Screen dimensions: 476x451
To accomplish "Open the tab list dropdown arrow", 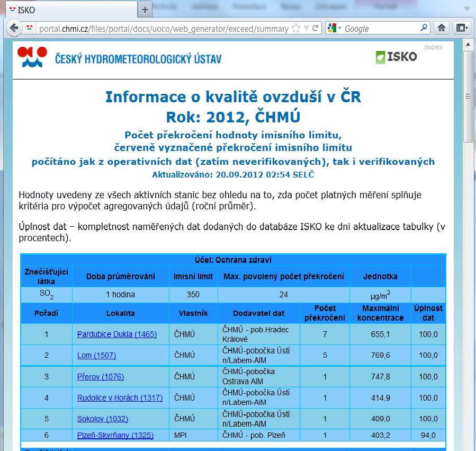I will point(467,9).
